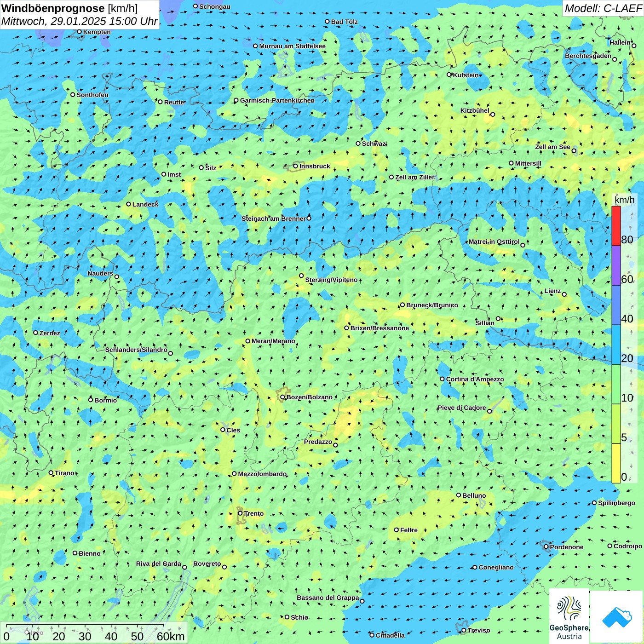Click the purple 60 km/h legend color
Image resolution: width=644 pixels, height=644 pixels.
click(616, 265)
